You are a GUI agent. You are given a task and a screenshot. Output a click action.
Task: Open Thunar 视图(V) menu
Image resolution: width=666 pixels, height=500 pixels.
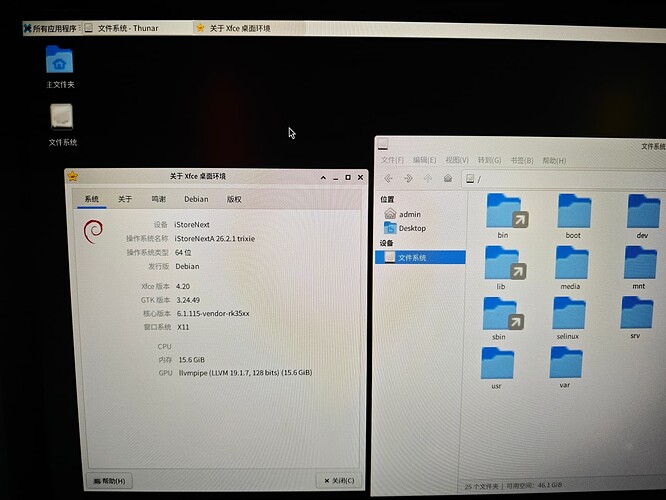(x=457, y=160)
